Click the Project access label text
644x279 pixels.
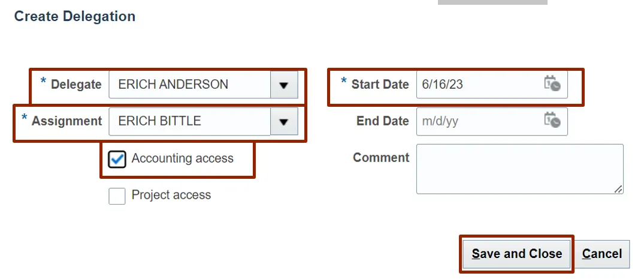[171, 195]
